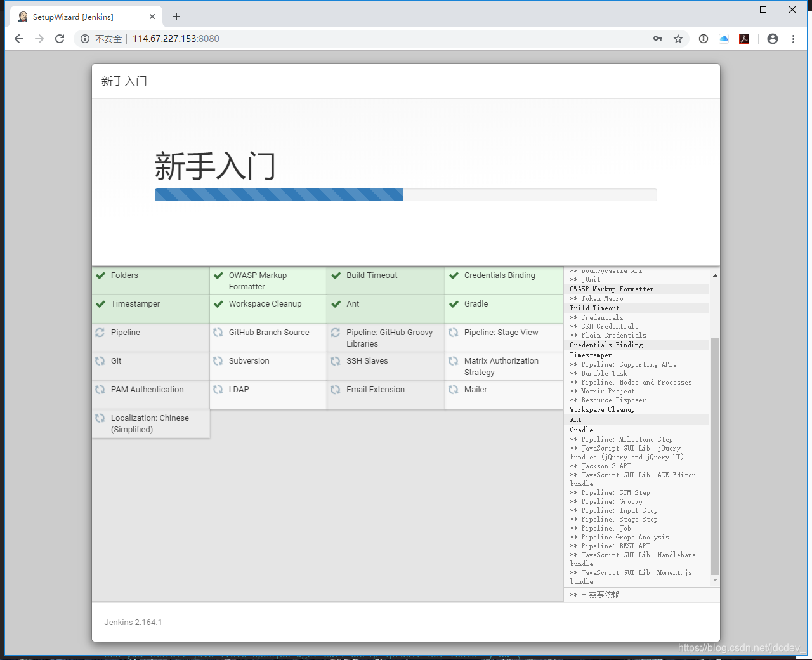Click the green checkmark beside Folders
Viewport: 812px width, 660px height.
[100, 275]
